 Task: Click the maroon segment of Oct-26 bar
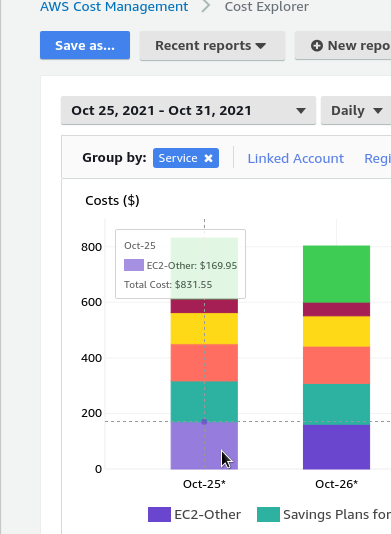[337, 310]
